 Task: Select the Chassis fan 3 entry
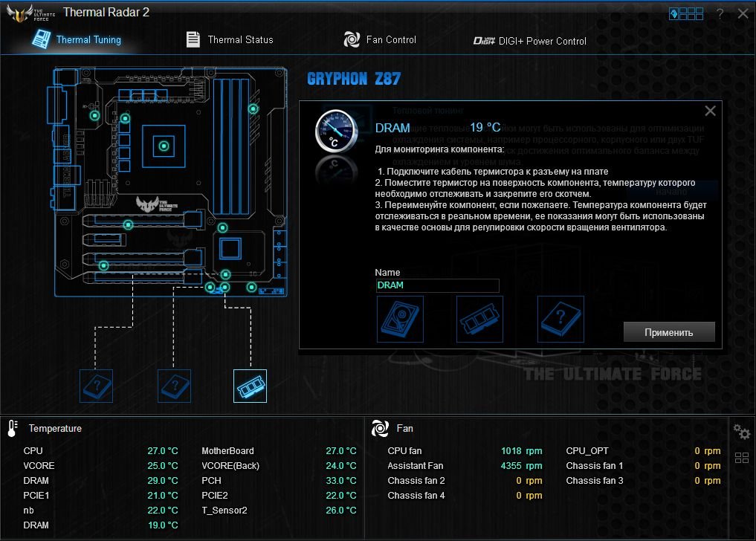tap(643, 481)
